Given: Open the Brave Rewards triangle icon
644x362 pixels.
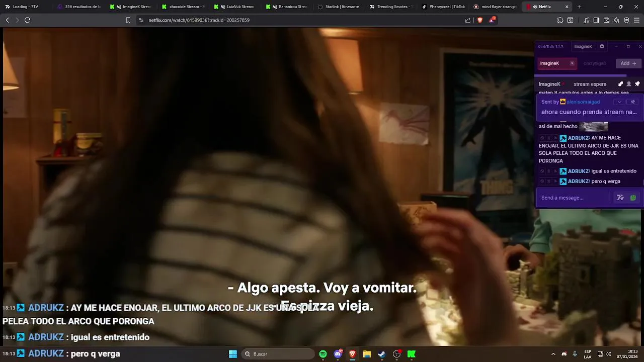Looking at the screenshot, I should tap(492, 20).
